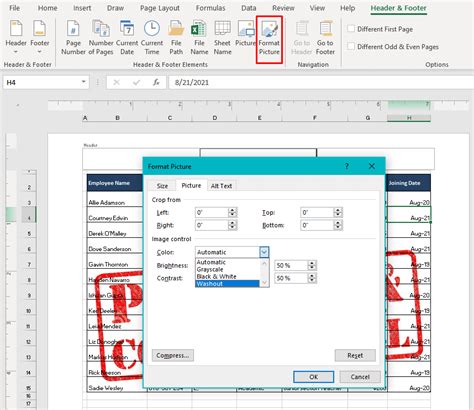The width and height of the screenshot is (474, 410).
Task: Enable Different First Page checkbox
Action: [351, 29]
